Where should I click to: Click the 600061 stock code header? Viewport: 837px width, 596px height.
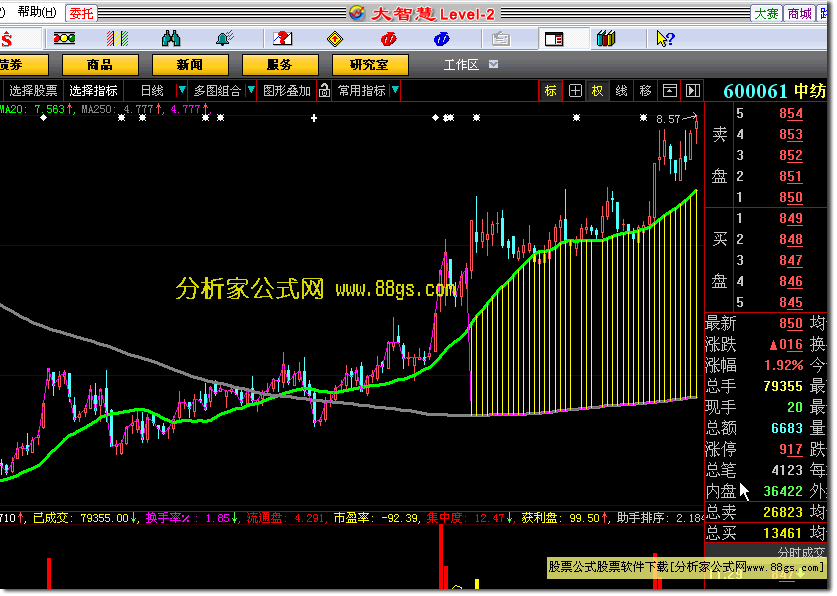pos(755,91)
